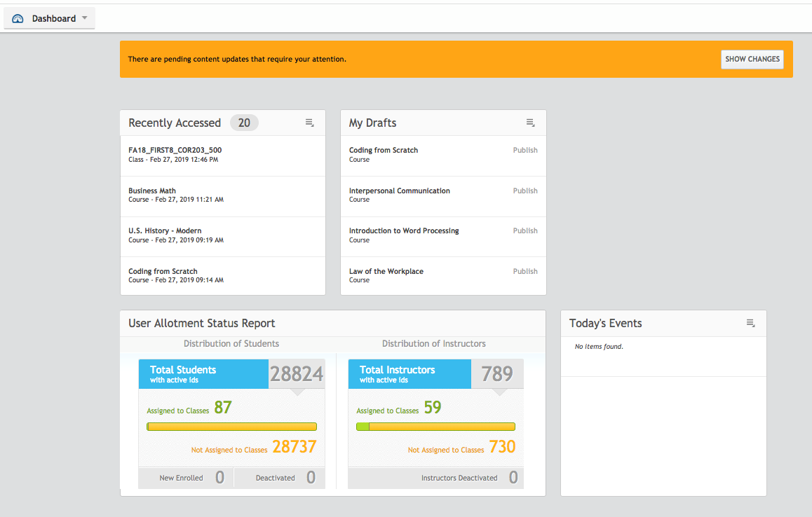Publish the Law of the Workplace draft

[525, 271]
